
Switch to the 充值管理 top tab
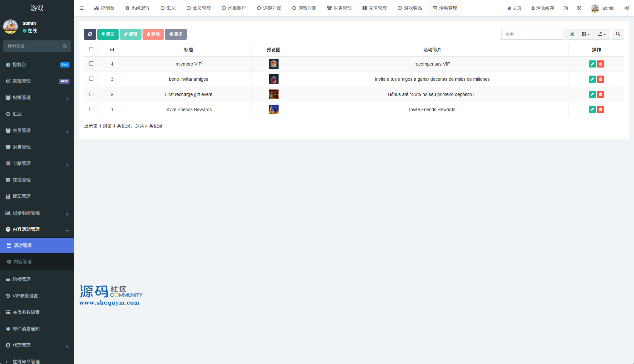click(375, 8)
